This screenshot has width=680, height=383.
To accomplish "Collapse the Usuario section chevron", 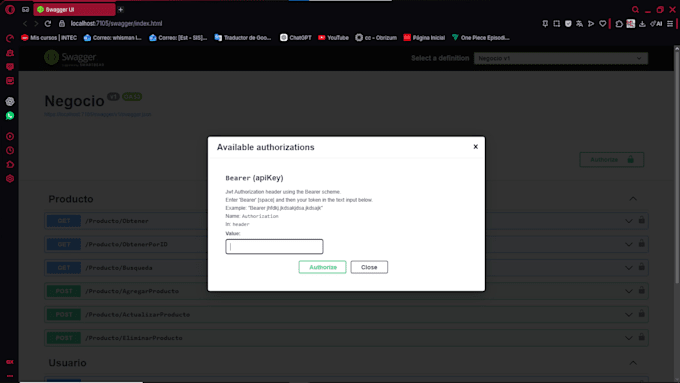I will (633, 363).
